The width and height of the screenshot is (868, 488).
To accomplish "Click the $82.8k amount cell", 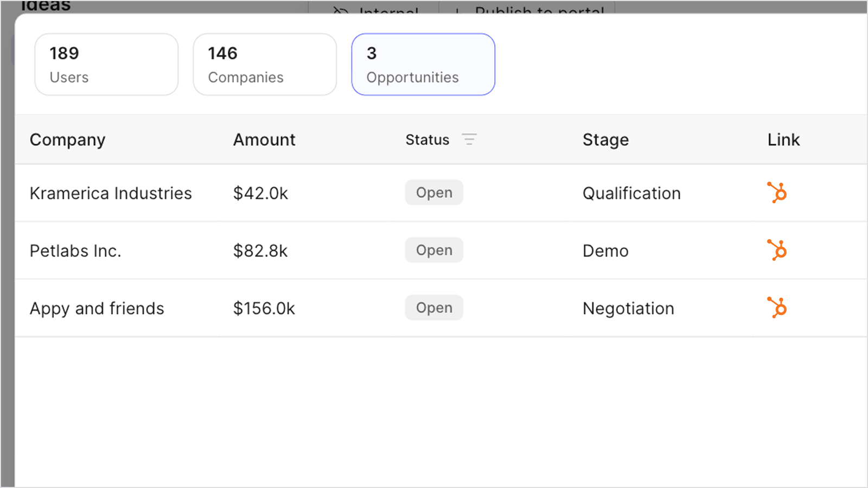I will [x=260, y=251].
